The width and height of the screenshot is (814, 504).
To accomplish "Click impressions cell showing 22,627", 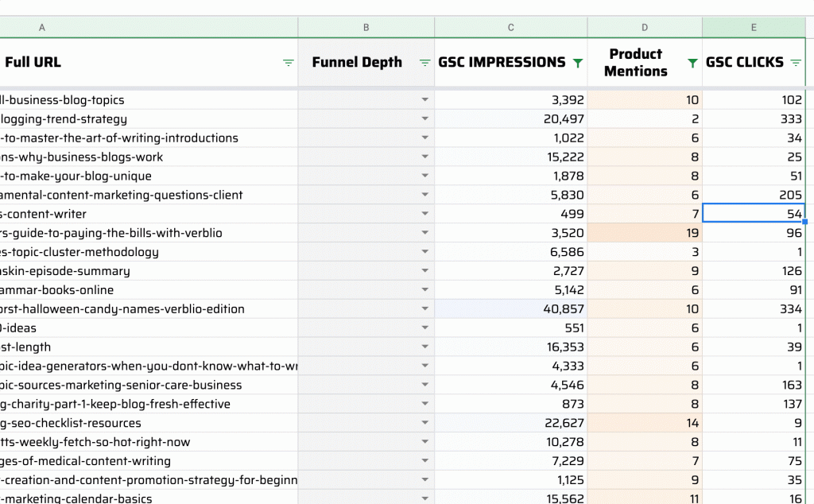I will click(x=511, y=422).
